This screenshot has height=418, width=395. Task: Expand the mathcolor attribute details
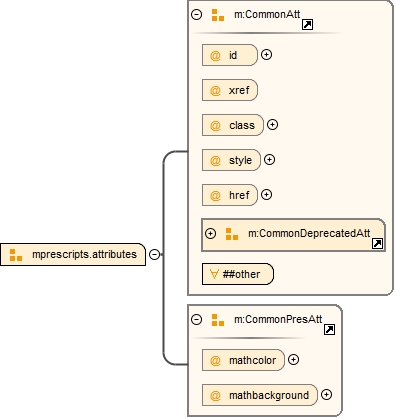(x=293, y=360)
